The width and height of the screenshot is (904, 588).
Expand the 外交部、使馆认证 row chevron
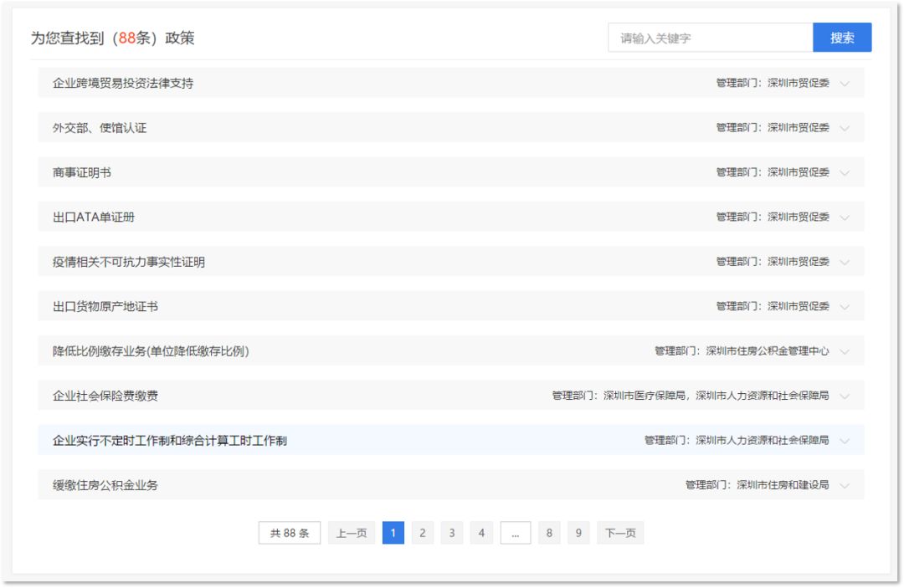[x=844, y=128]
